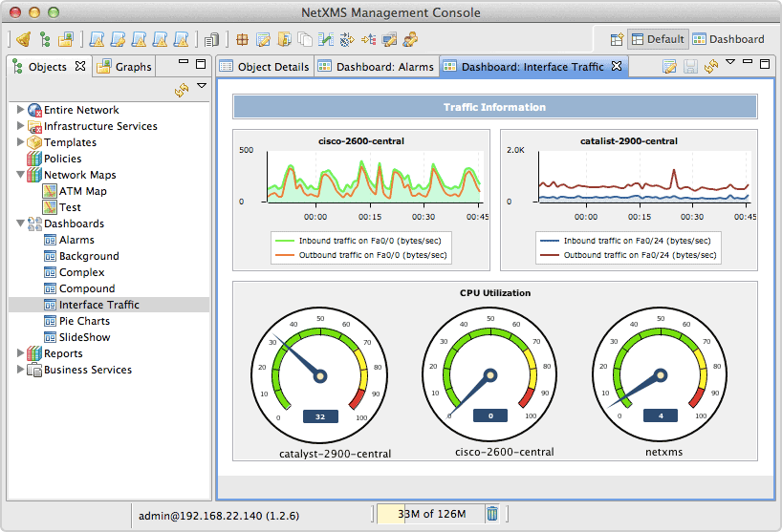Switch to the Default perspective
782x532 pixels.
click(658, 39)
